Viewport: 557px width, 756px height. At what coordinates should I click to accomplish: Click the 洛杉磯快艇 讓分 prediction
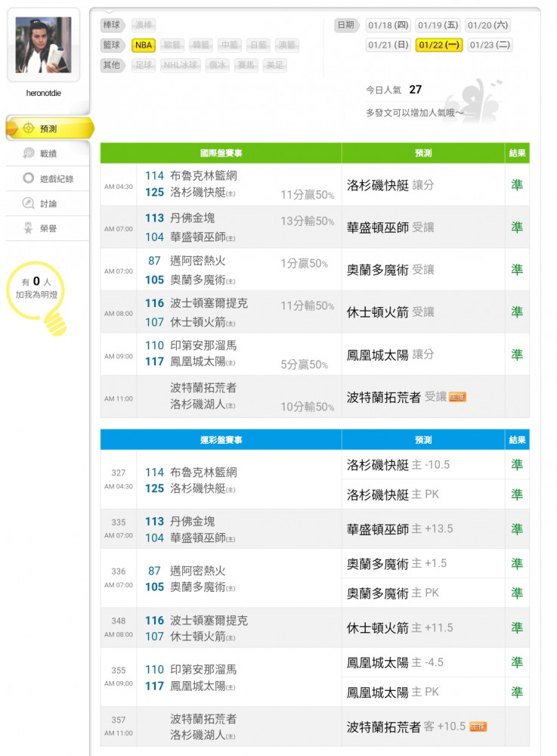(x=390, y=185)
